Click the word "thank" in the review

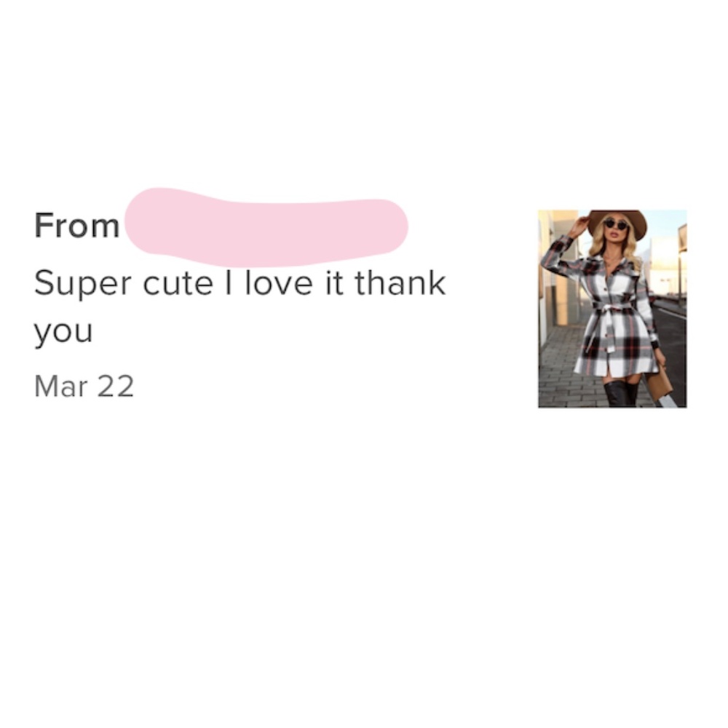[x=400, y=282]
